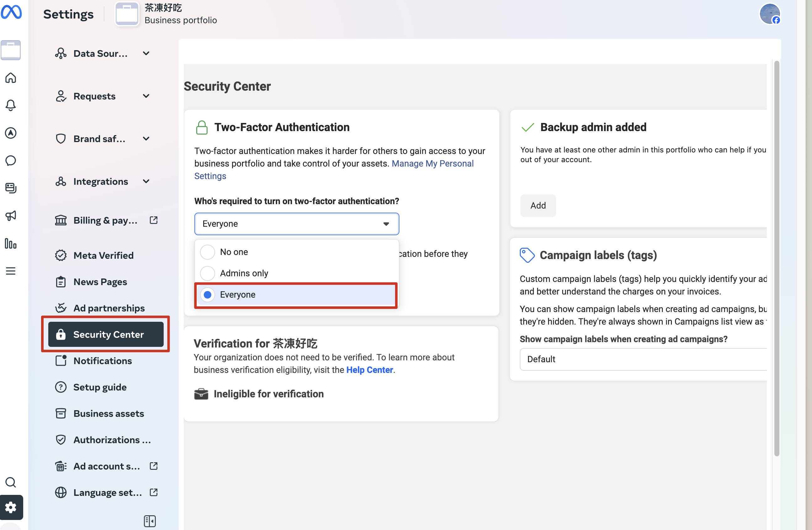
Task: Open the insights bar chart icon
Action: [x=11, y=243]
